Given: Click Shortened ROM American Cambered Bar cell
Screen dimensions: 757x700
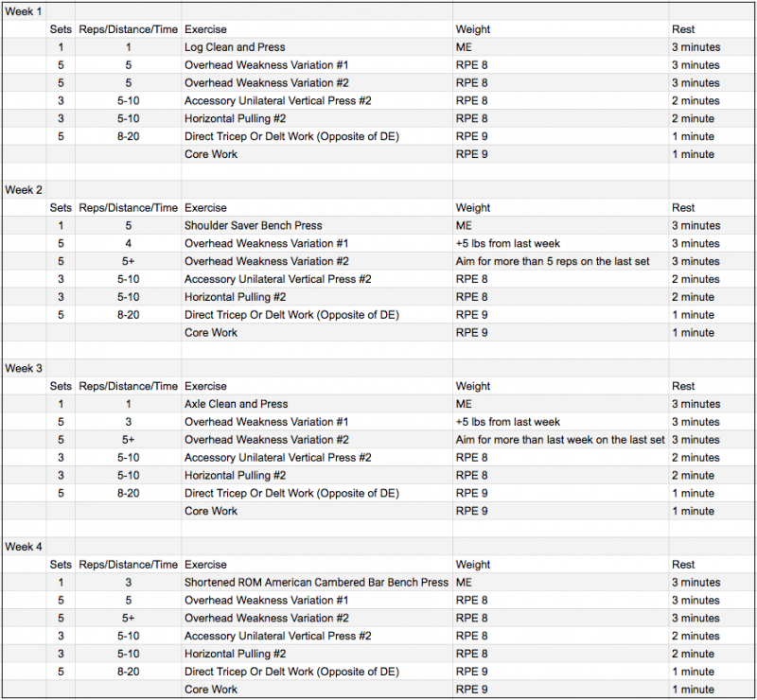Looking at the screenshot, I should tap(317, 582).
